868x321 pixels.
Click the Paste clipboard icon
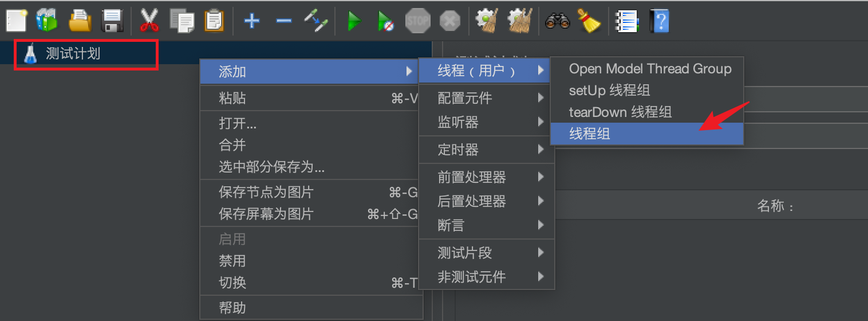pos(214,21)
